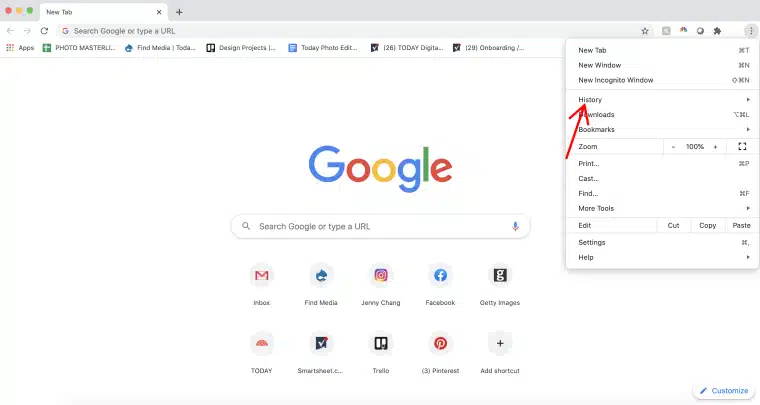Click the gray square extension icon

(666, 31)
